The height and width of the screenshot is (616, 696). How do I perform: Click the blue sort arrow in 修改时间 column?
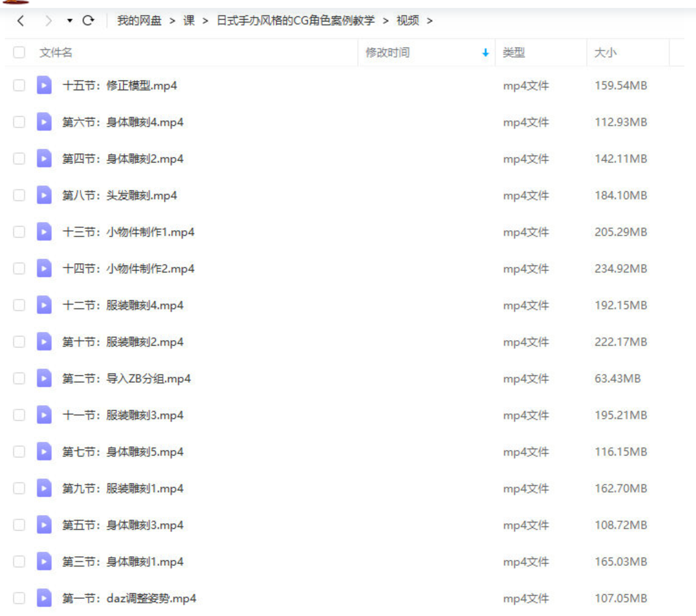[485, 53]
